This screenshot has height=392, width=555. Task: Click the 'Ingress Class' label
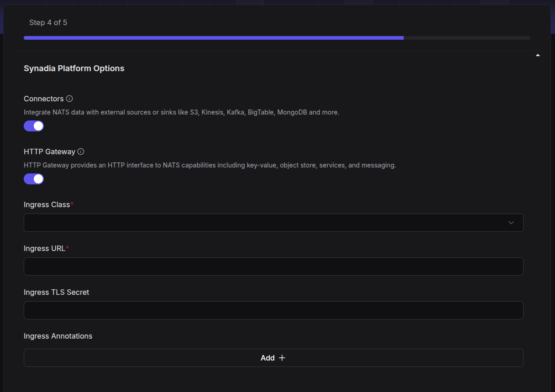point(47,204)
